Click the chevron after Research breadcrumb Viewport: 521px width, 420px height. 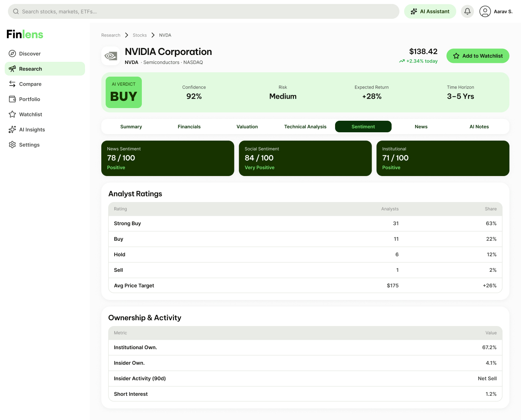click(127, 35)
